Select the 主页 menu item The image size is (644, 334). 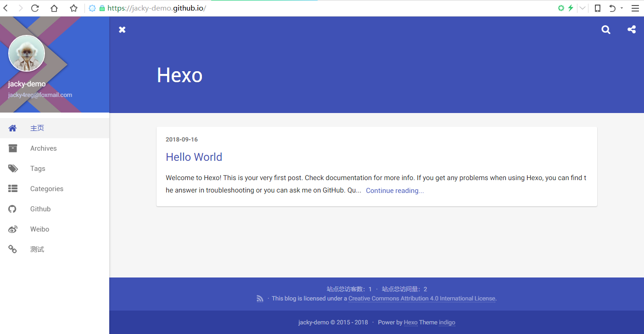coord(55,128)
